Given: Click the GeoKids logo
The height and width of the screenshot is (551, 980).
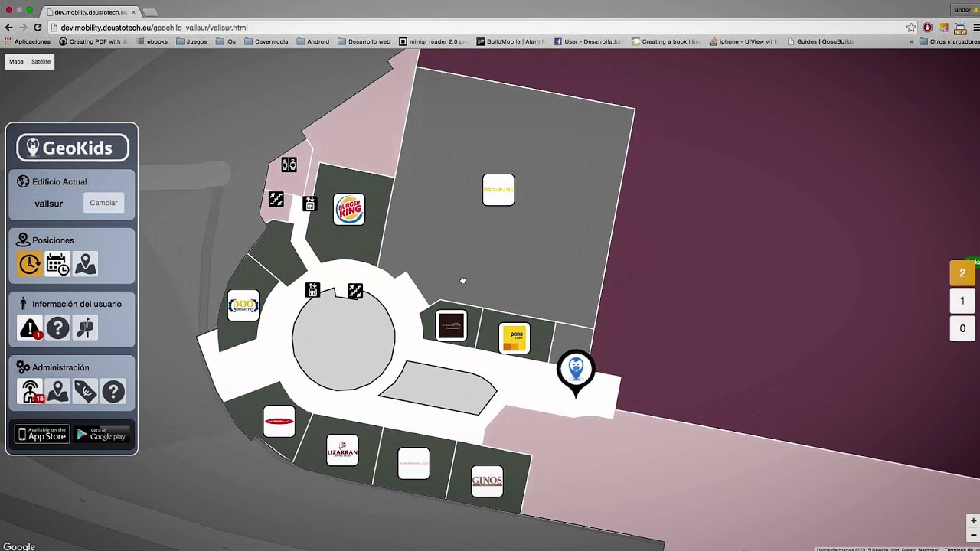Looking at the screenshot, I should point(73,148).
